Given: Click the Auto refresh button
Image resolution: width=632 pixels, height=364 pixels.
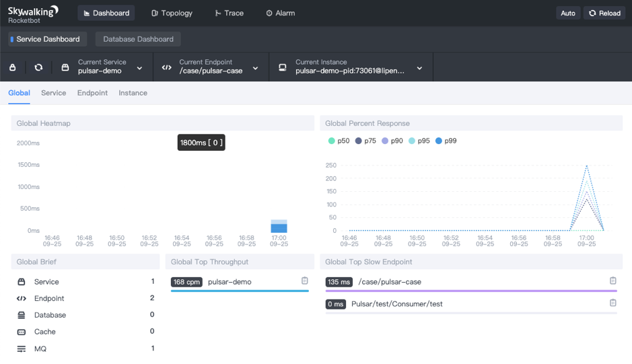Looking at the screenshot, I should point(567,13).
